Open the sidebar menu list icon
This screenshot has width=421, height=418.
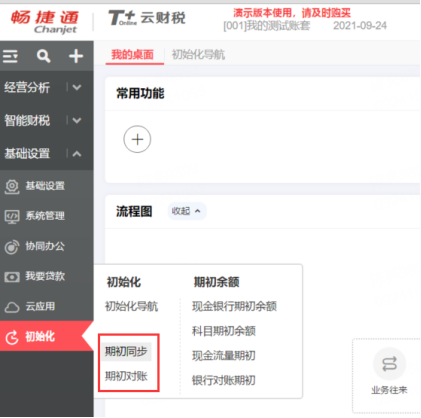click(10, 56)
